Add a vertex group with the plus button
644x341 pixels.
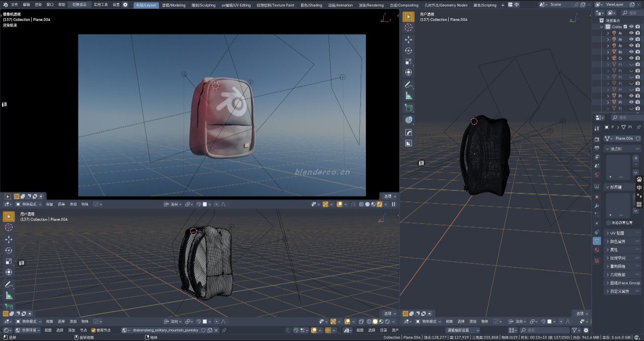click(636, 158)
